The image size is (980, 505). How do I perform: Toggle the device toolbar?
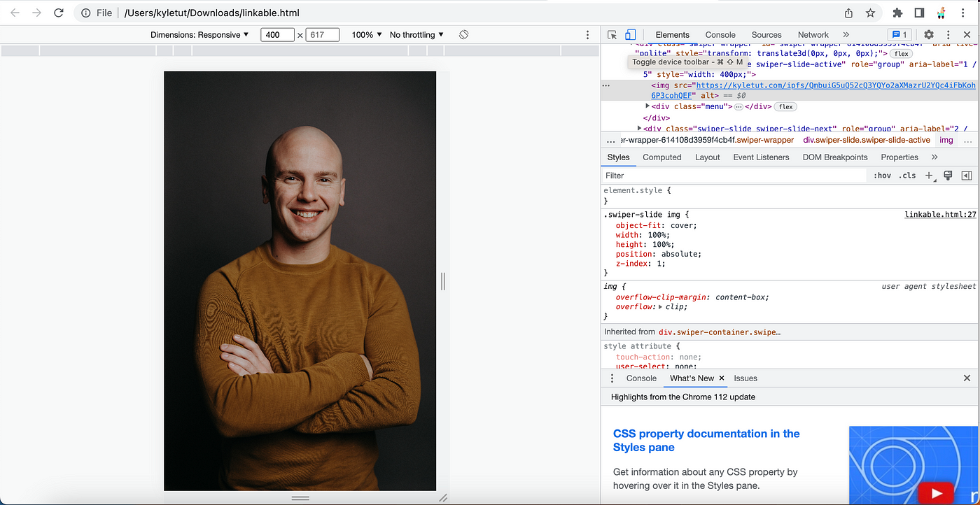tap(630, 34)
